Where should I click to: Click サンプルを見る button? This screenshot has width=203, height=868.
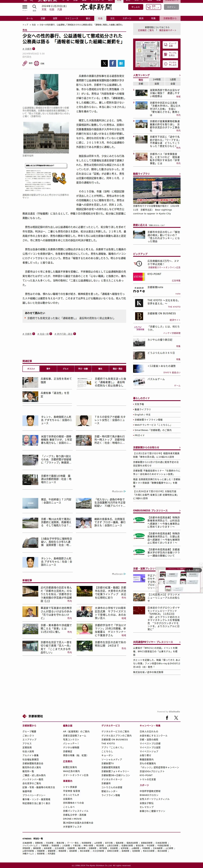[170, 54]
